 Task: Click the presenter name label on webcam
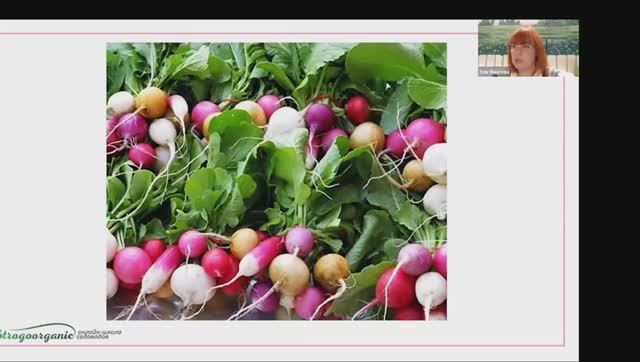494,72
